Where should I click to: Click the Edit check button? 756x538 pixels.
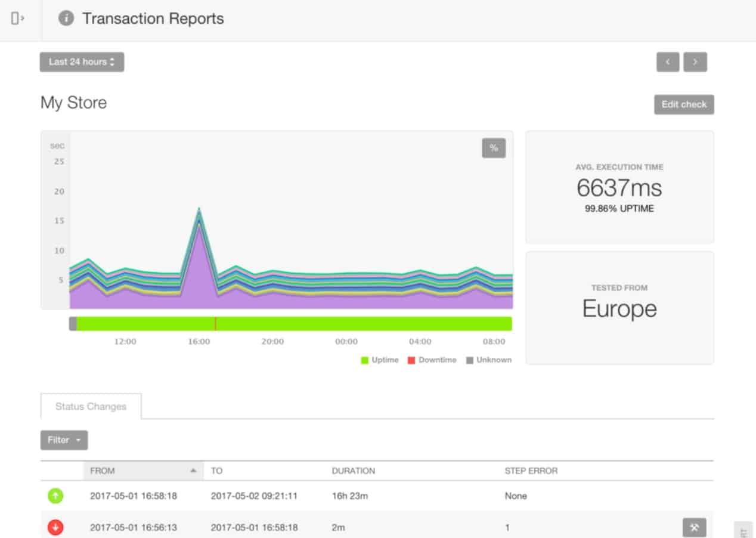pos(684,104)
